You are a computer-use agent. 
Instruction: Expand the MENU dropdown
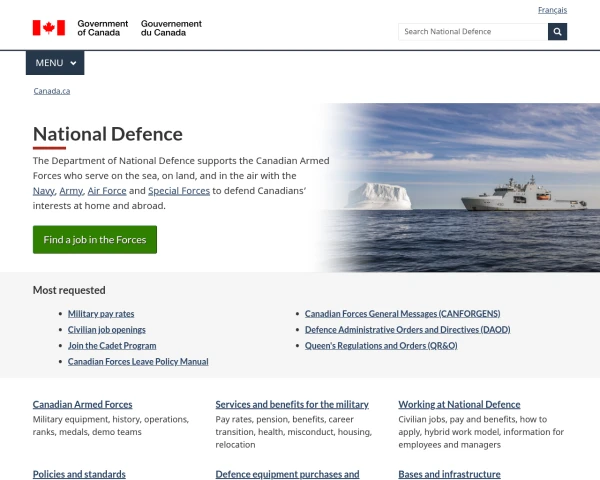click(55, 63)
